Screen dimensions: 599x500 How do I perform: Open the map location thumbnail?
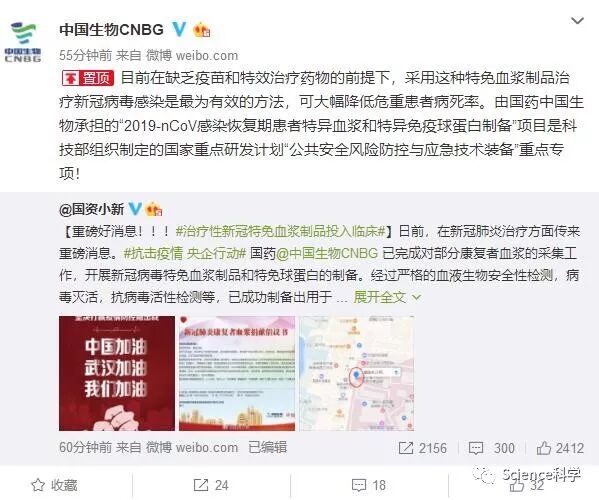tap(356, 373)
